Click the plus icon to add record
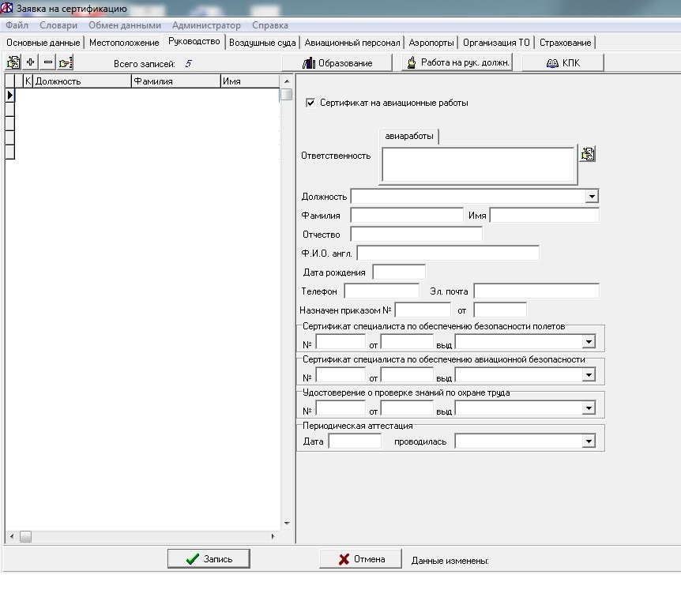Image resolution: width=681 pixels, height=616 pixels. [x=31, y=62]
